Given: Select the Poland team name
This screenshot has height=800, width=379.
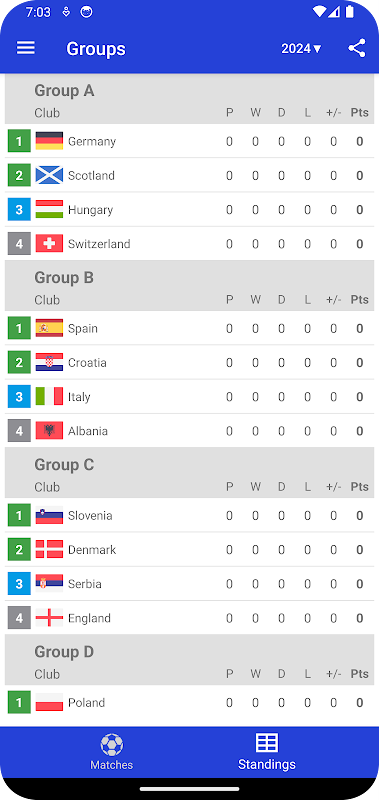Looking at the screenshot, I should (86, 703).
